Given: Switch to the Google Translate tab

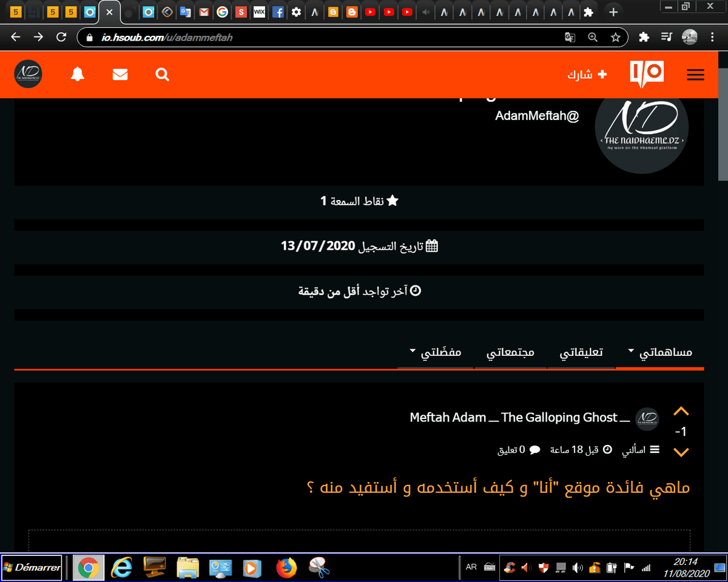Looking at the screenshot, I should 186,12.
